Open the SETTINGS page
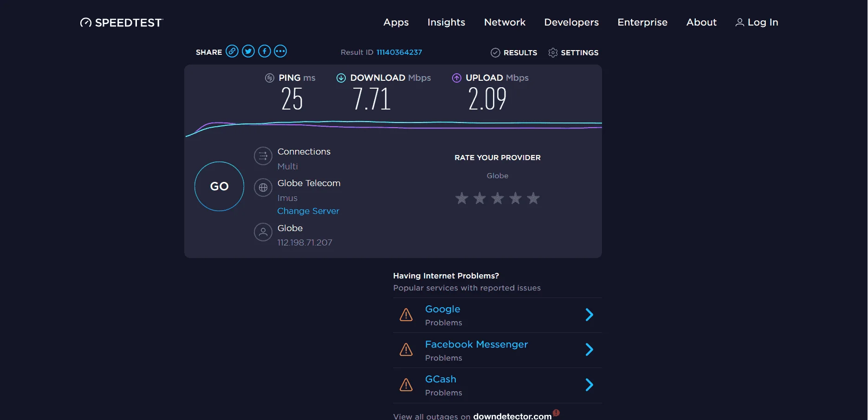The width and height of the screenshot is (868, 420). coord(580,53)
